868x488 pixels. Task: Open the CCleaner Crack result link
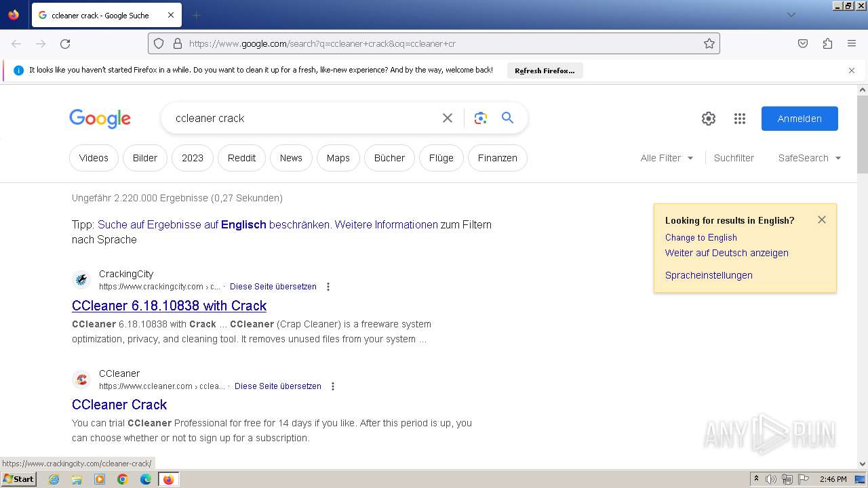pos(119,405)
